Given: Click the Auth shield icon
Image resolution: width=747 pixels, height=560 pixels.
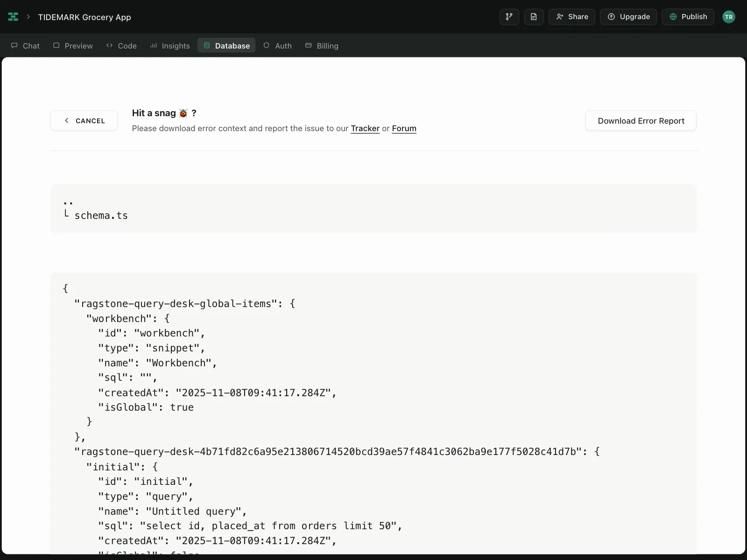Looking at the screenshot, I should pyautogui.click(x=267, y=45).
